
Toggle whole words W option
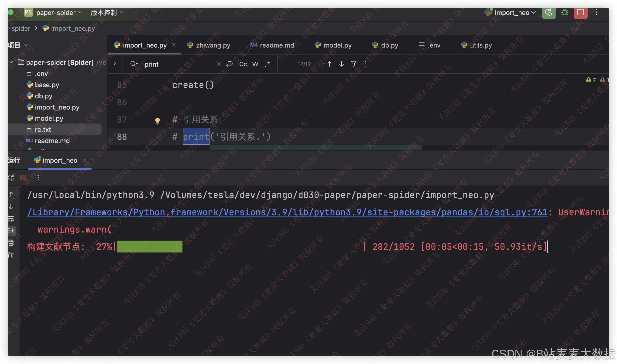coord(255,64)
